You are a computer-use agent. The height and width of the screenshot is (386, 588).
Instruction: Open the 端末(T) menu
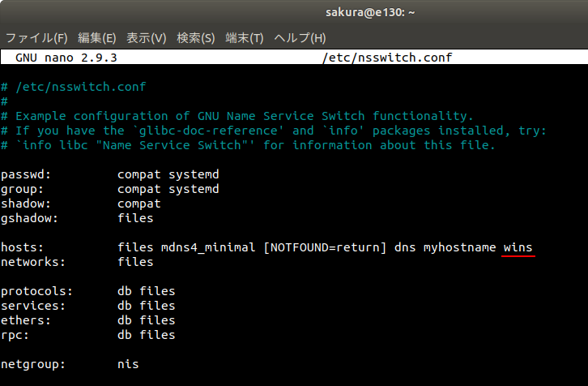point(245,38)
